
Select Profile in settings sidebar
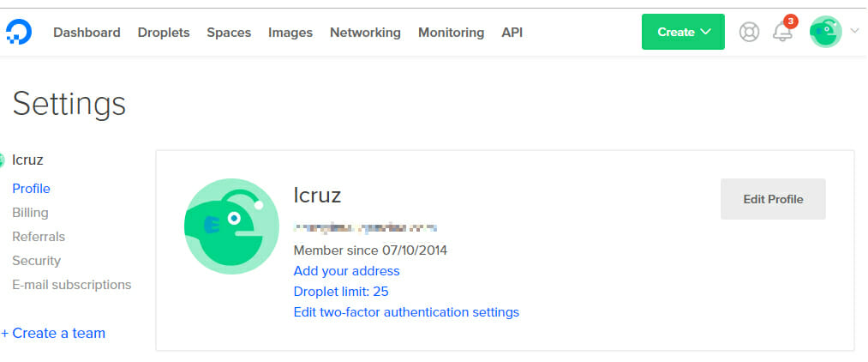31,189
